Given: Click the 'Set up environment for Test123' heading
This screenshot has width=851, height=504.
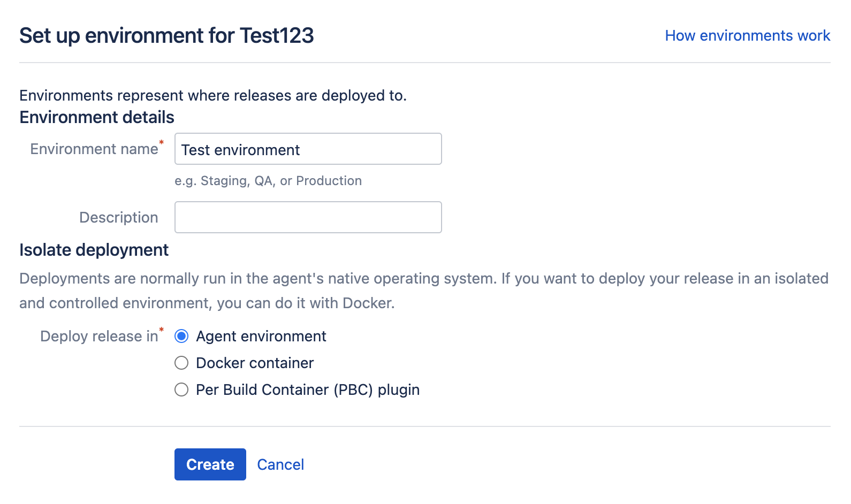Looking at the screenshot, I should click(166, 35).
